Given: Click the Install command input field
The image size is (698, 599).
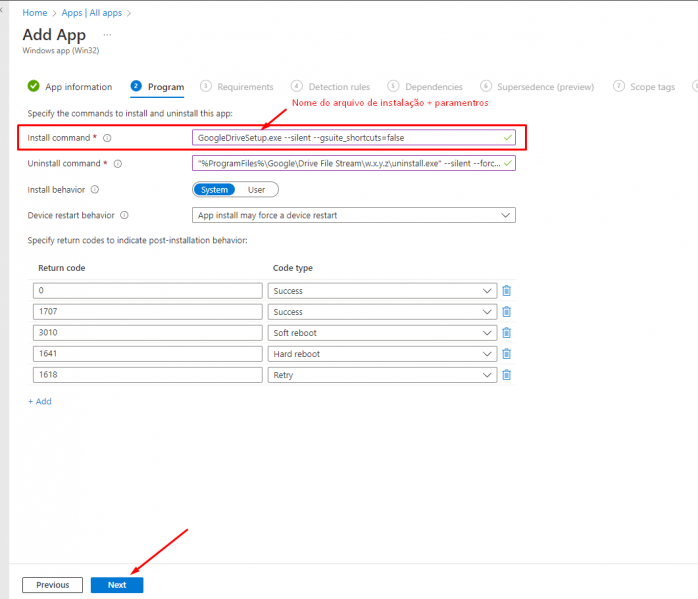Looking at the screenshot, I should pyautogui.click(x=354, y=138).
